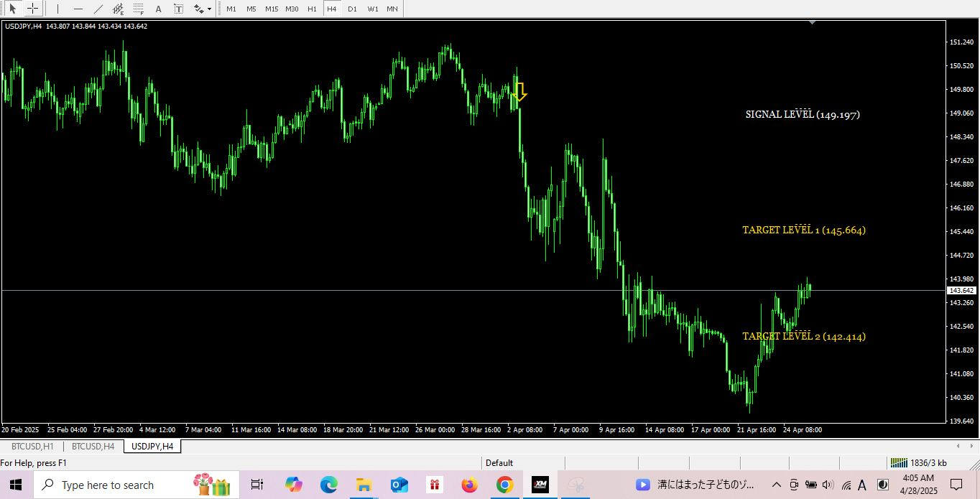
Task: Click the current price tag 143.642
Action: tap(961, 290)
